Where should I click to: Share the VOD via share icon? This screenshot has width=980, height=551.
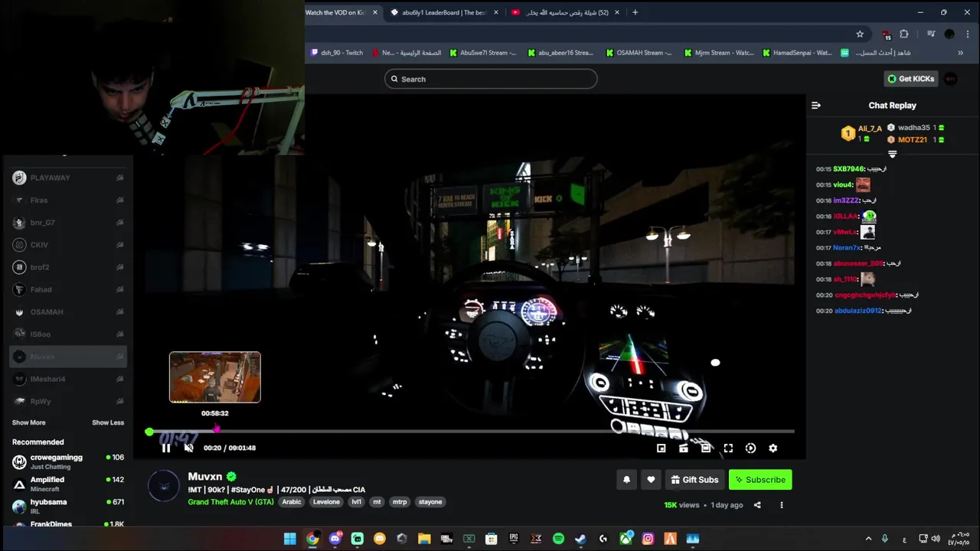[x=757, y=505]
